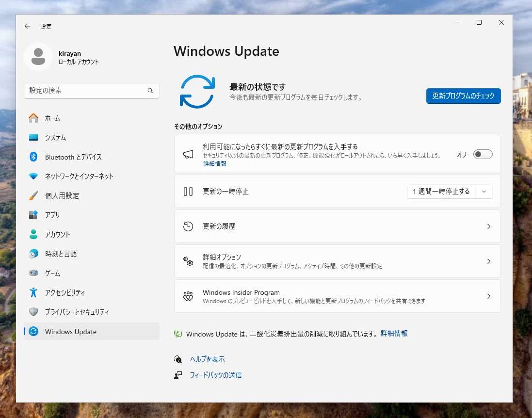Image resolution: width=532 pixels, height=418 pixels.
Task: Open the ホーム settings page
Action: (92, 118)
